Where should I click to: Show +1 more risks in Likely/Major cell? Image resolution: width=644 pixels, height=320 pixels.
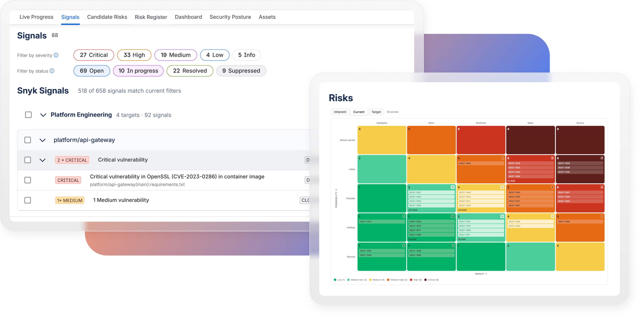click(x=511, y=181)
